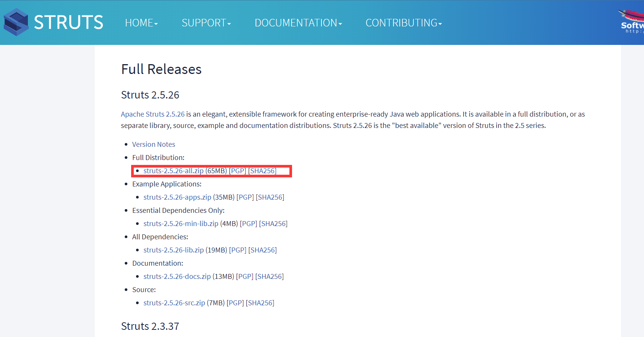
Task: Open the Apache Struts 2.5.26 link
Action: pyautogui.click(x=153, y=114)
